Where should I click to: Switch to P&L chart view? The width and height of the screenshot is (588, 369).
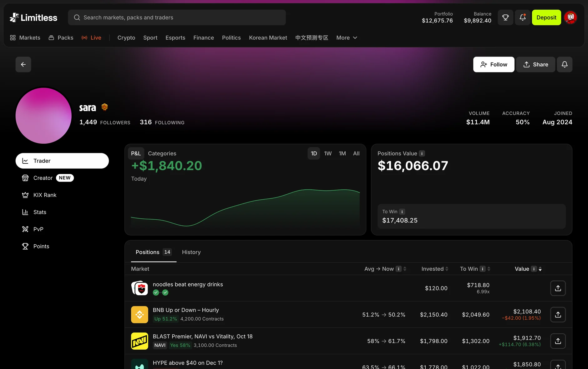point(136,153)
